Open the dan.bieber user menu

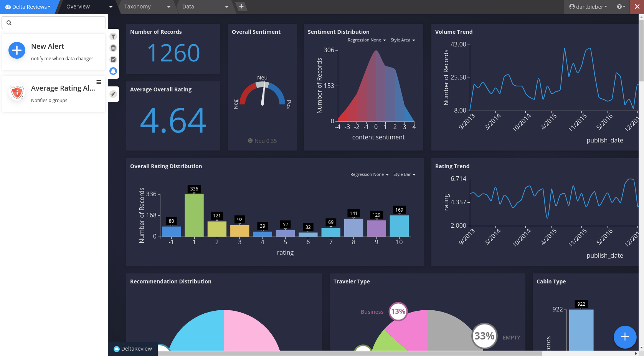click(588, 7)
